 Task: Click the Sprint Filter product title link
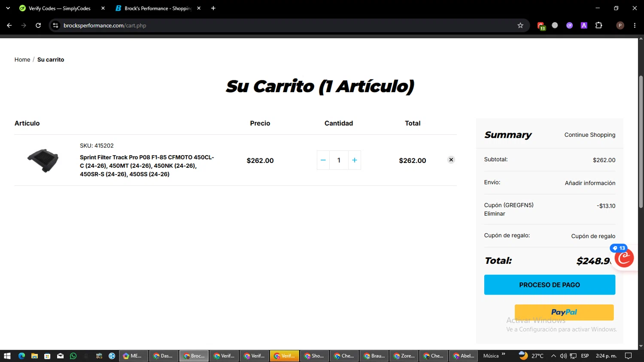click(x=147, y=166)
